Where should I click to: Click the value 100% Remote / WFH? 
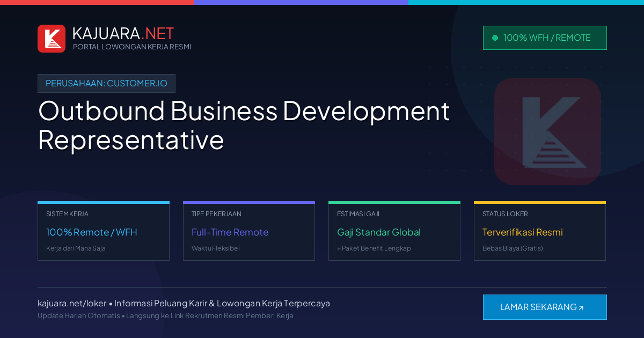click(x=92, y=232)
